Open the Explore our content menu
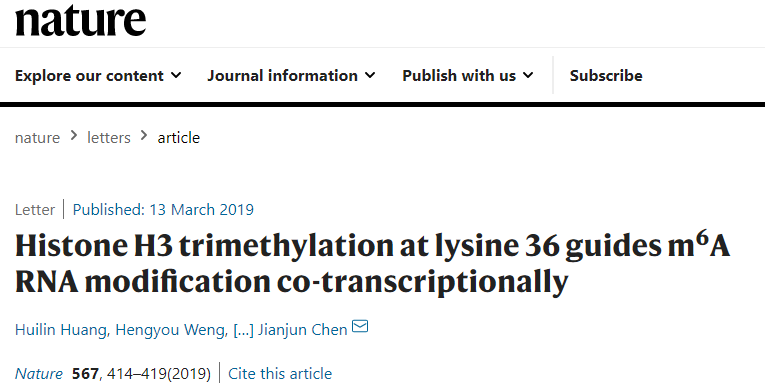The width and height of the screenshot is (765, 390). coord(98,76)
